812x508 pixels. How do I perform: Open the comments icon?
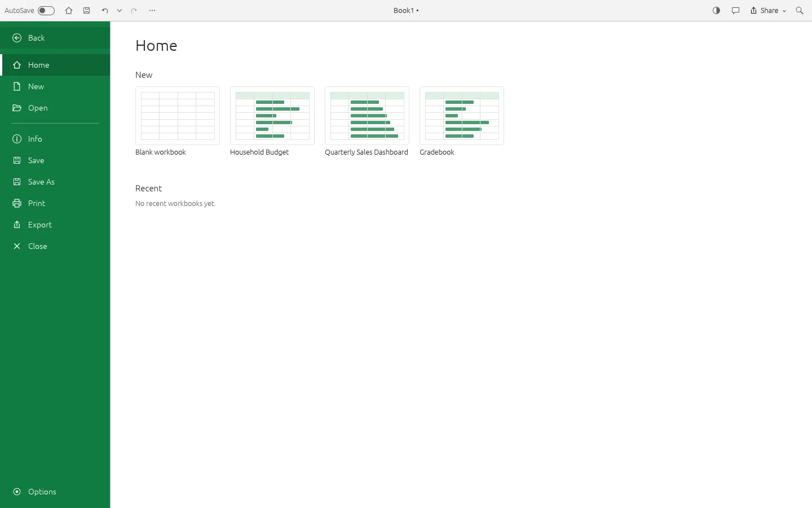(x=735, y=11)
